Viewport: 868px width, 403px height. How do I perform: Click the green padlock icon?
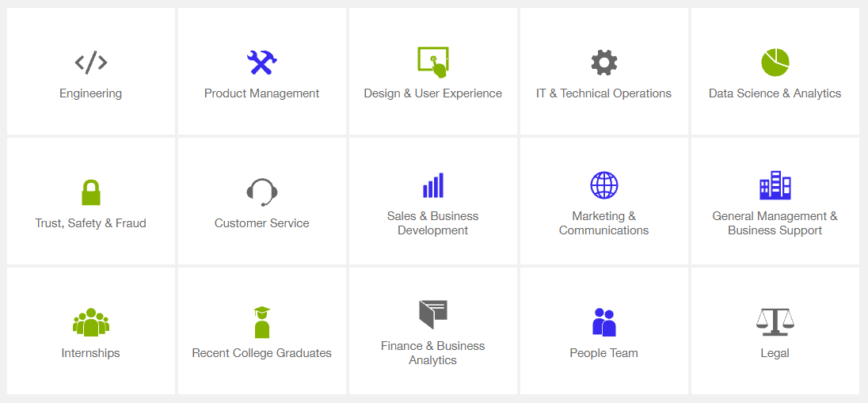tap(91, 192)
